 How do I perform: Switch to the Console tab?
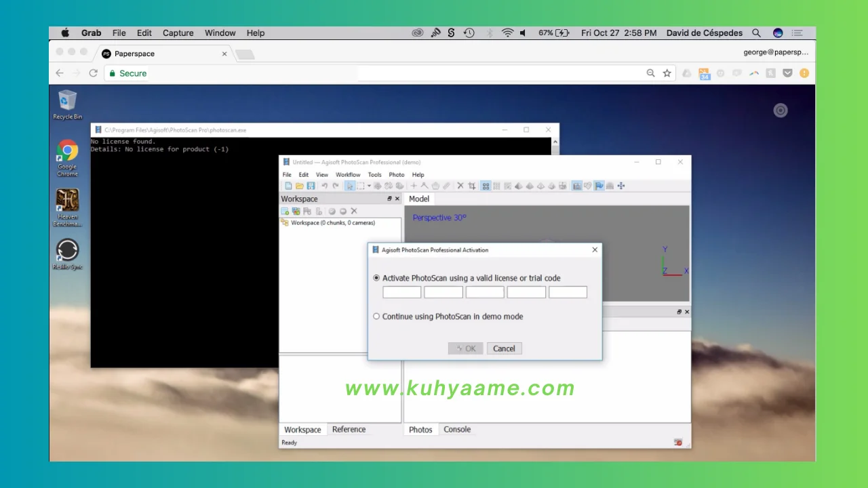point(457,429)
